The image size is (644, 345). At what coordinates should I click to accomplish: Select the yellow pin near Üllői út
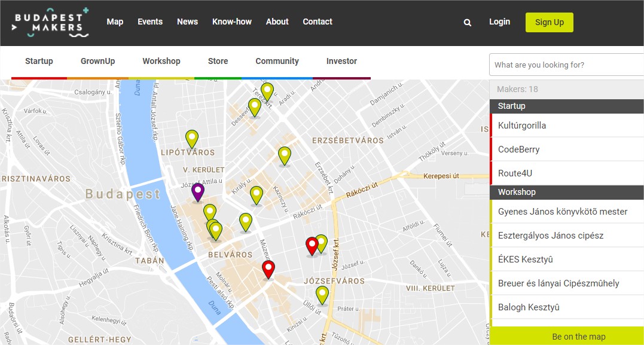pyautogui.click(x=322, y=295)
